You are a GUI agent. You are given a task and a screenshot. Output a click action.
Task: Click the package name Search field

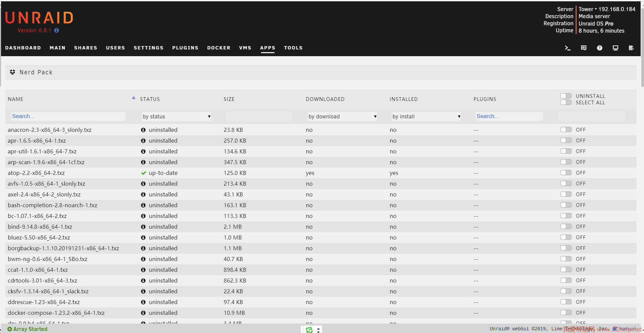[x=68, y=116]
